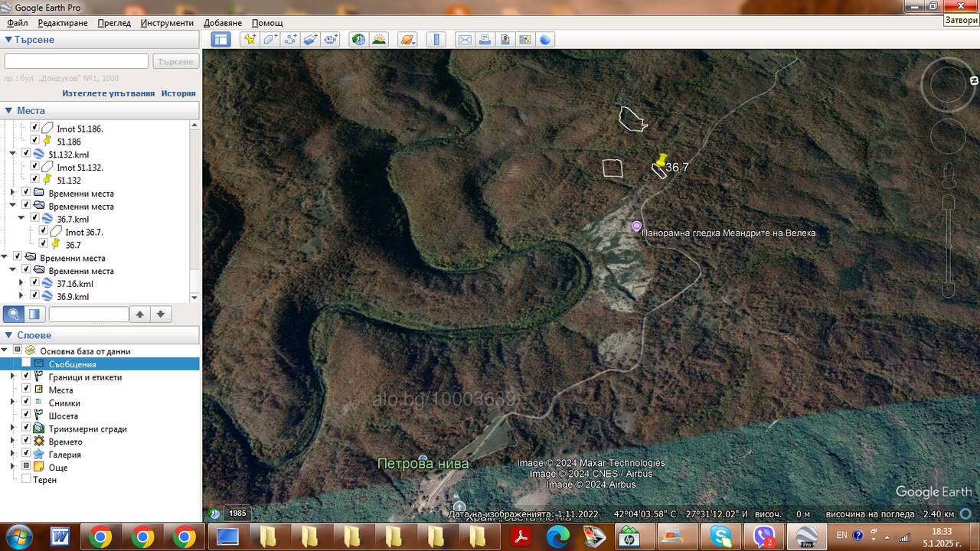Email the view with envelope icon
The image size is (980, 551).
[465, 40]
